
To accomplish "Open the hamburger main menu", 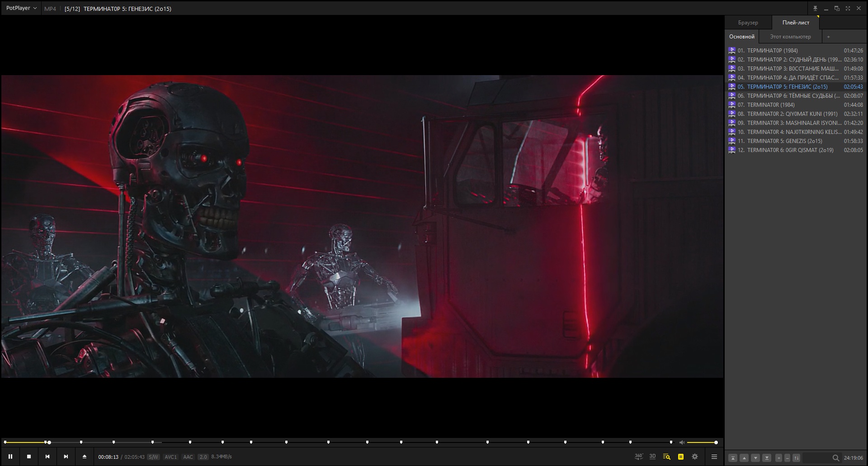I will [714, 456].
